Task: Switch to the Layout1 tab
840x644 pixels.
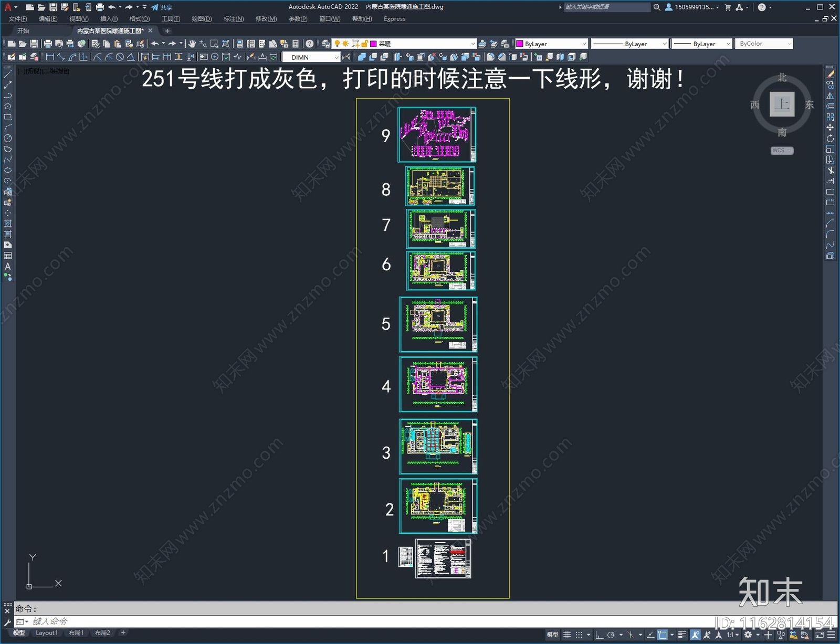Action: point(46,633)
